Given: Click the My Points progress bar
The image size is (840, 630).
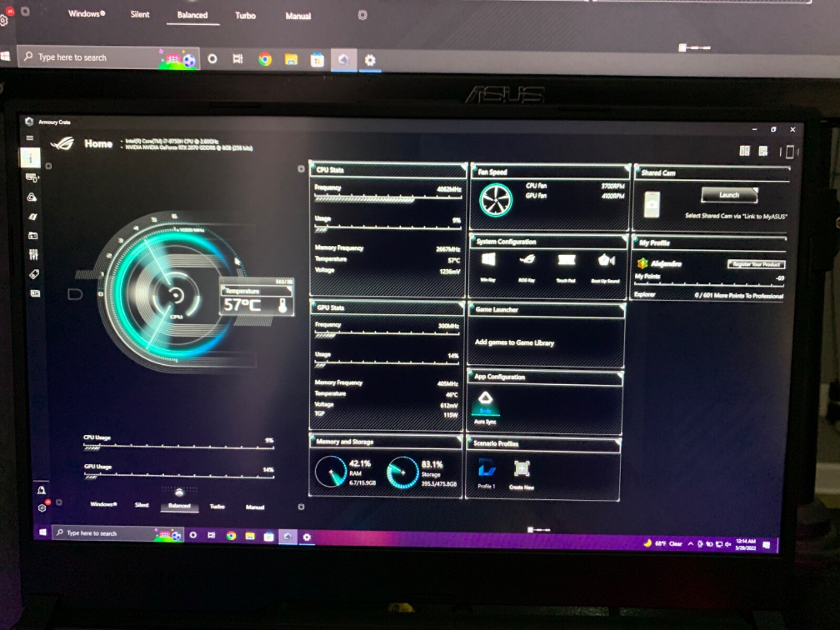Looking at the screenshot, I should tap(709, 285).
